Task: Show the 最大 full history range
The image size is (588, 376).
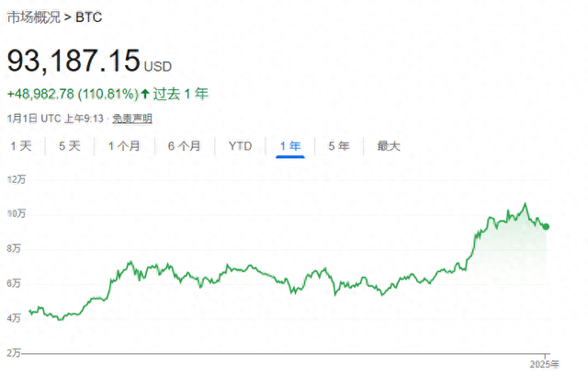Action: coord(389,146)
